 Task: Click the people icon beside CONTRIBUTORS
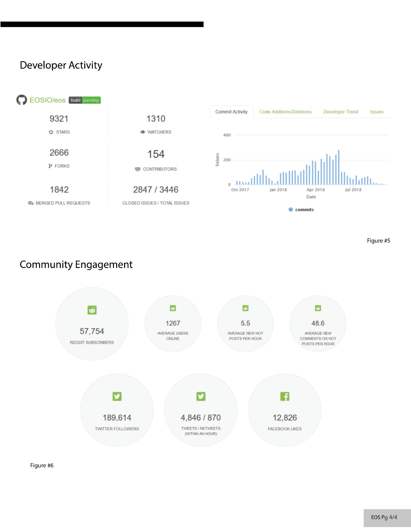138,169
